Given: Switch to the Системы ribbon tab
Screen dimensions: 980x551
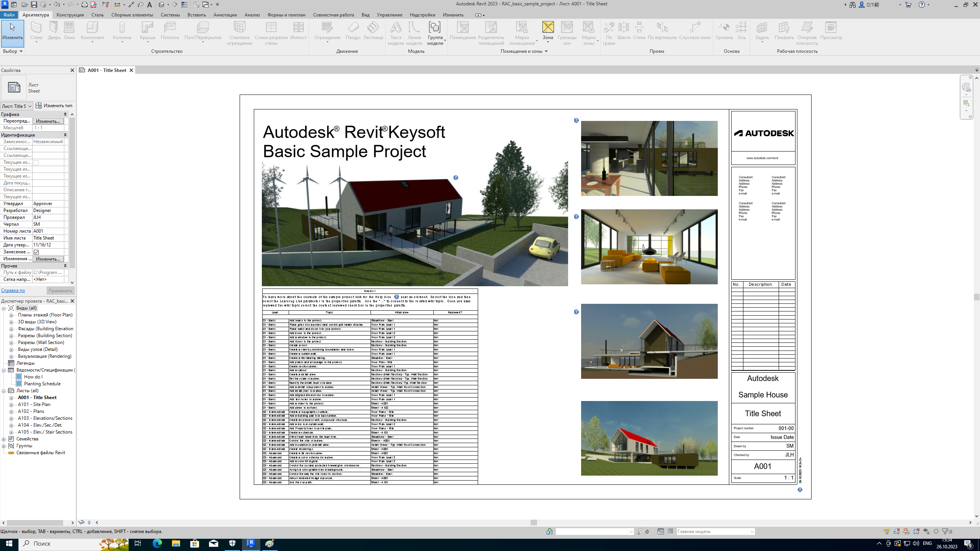Looking at the screenshot, I should coord(170,15).
